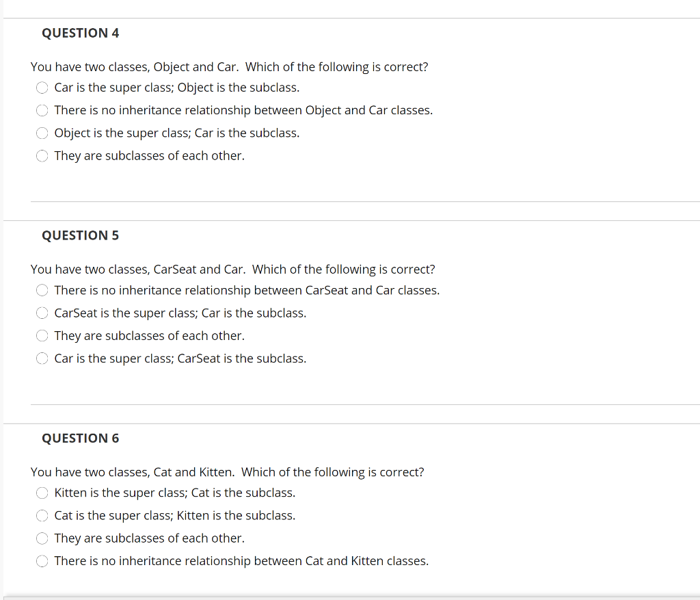
Task: Click the QUESTION 5 heading
Action: [x=80, y=235]
